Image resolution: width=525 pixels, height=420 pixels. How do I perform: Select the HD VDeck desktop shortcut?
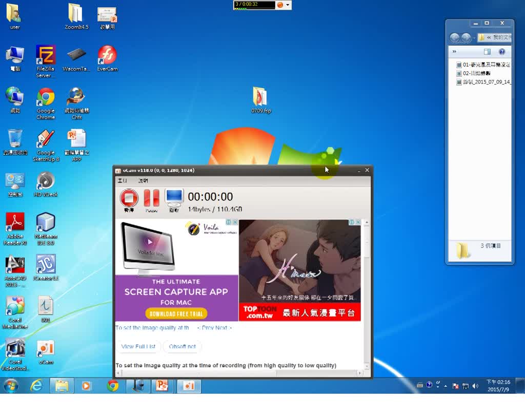click(x=46, y=184)
